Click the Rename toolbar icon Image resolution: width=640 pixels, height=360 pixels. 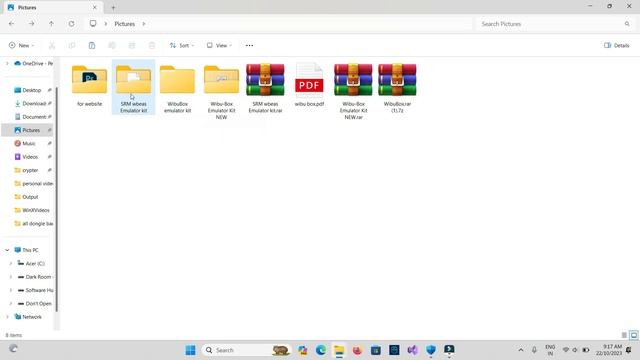click(x=112, y=45)
